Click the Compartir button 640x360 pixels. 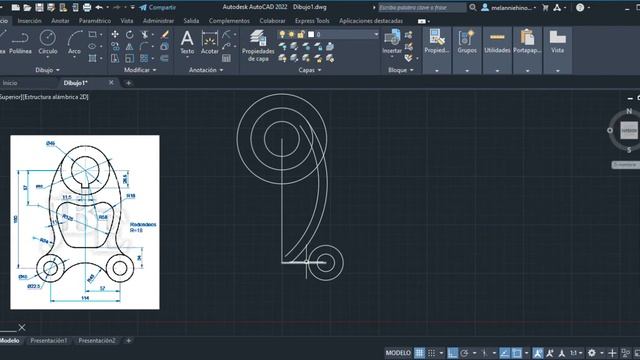[x=158, y=7]
